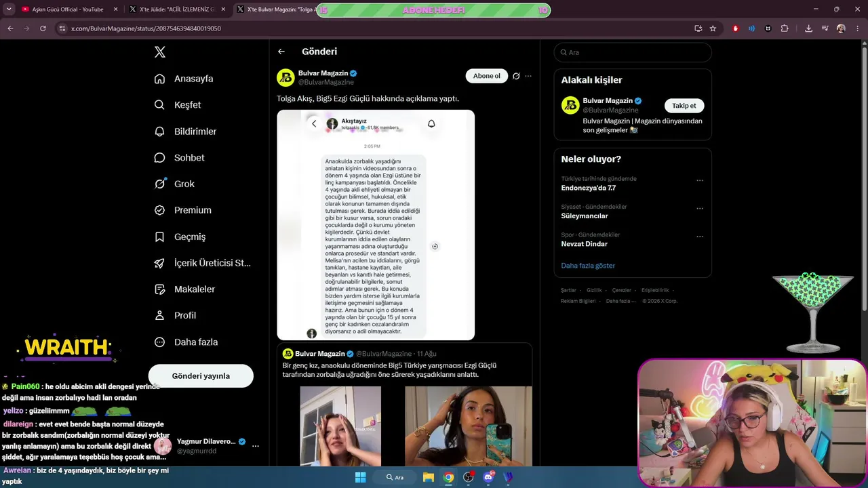
Task: Close the Aşkın Gücü Official YouTube tab
Action: 115,9
